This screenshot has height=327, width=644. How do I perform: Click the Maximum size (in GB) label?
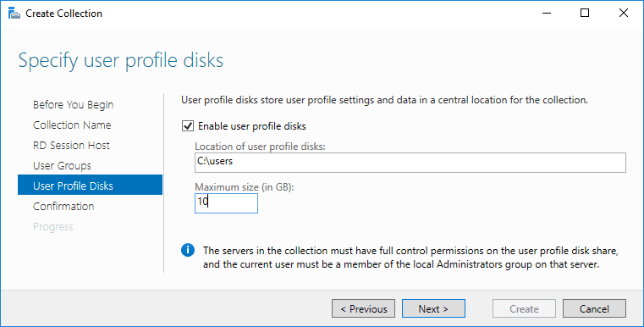click(245, 187)
